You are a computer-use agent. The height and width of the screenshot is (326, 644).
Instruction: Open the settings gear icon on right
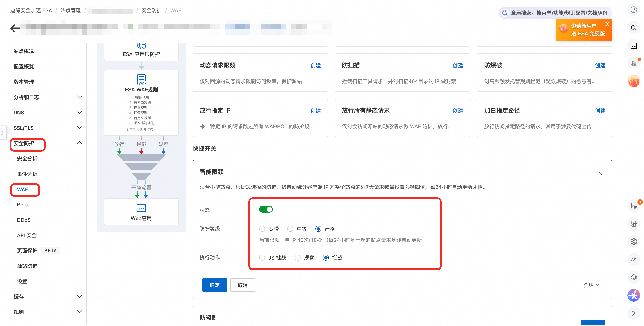pyautogui.click(x=633, y=241)
